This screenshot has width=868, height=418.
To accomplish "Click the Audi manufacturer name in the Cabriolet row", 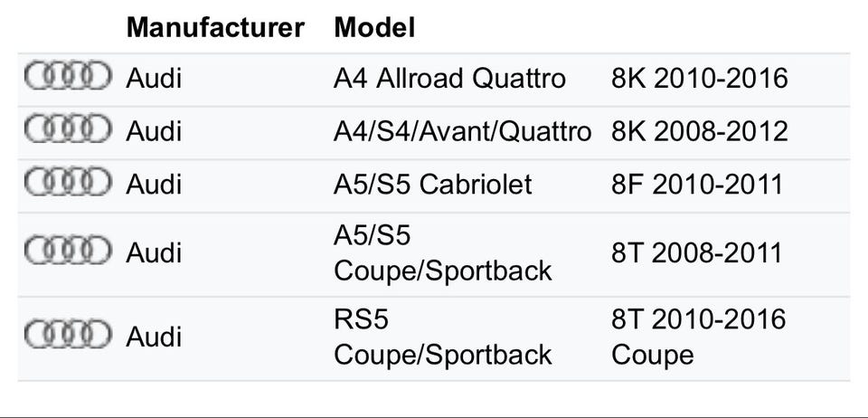I will 154,185.
